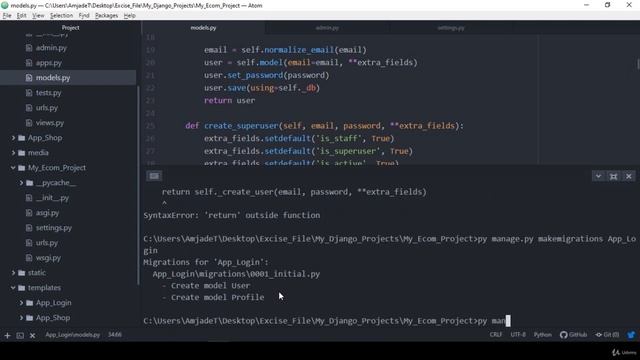Screen dimensions: 640x360
Task: Click 'Create model Profile' in terminal output
Action: 218,298
